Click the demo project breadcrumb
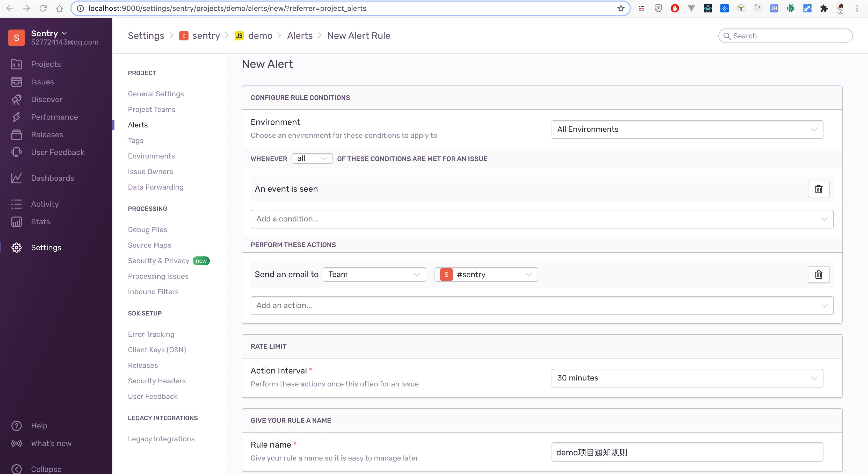Screen dimensions: 868x474 (x=254, y=36)
